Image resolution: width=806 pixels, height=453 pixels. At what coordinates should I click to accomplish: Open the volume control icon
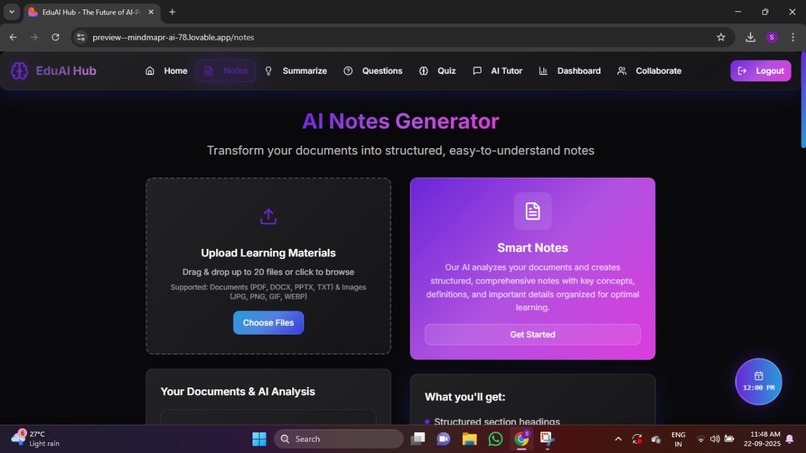coord(715,439)
